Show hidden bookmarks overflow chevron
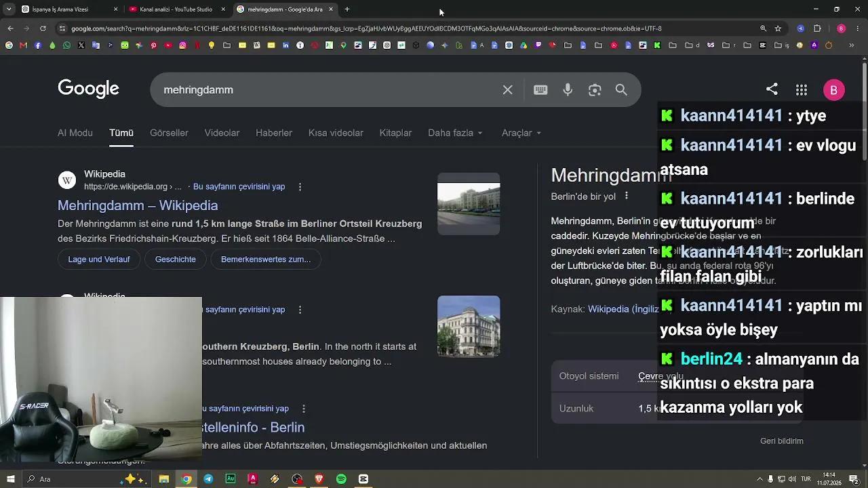 point(852,45)
